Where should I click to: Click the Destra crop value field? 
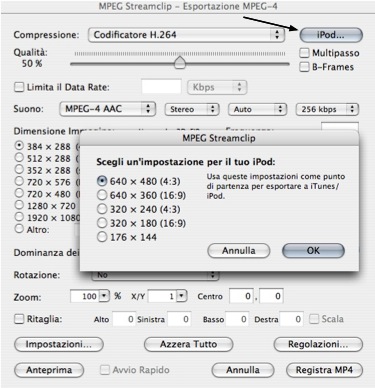(292, 319)
